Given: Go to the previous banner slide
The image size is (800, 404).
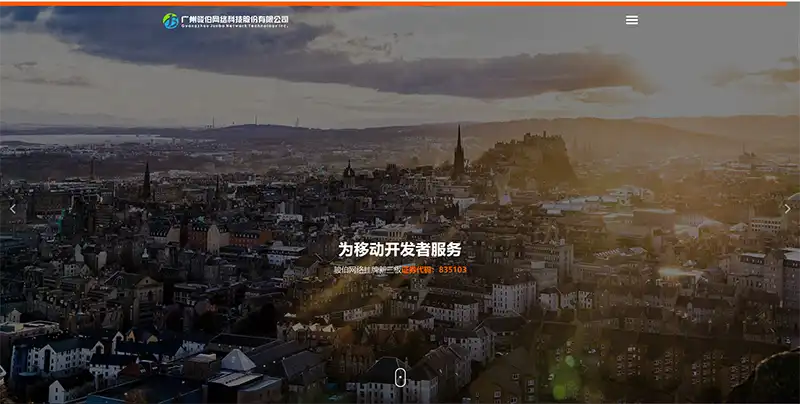Looking at the screenshot, I should pos(12,208).
